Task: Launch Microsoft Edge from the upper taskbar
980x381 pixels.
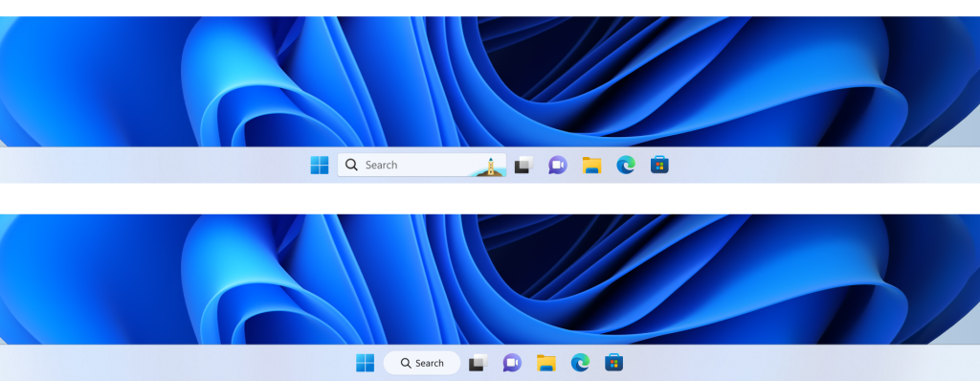Action: tap(626, 166)
